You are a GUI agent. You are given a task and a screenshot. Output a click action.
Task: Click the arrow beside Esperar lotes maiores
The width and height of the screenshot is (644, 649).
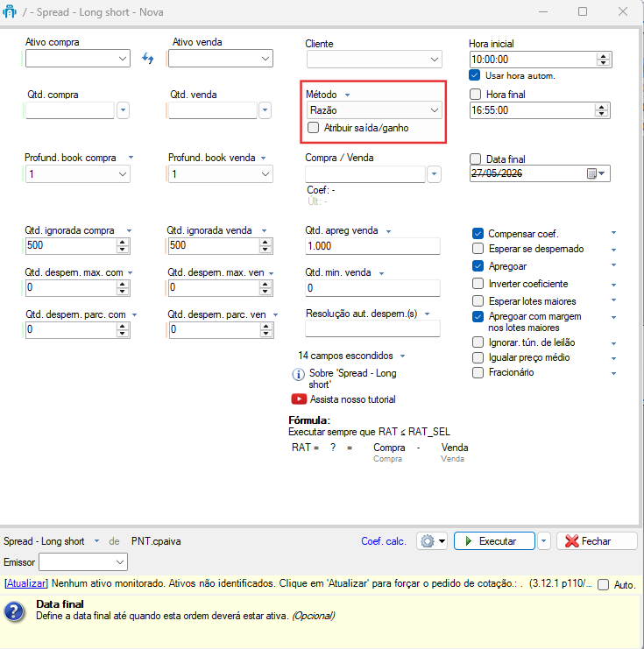click(613, 300)
